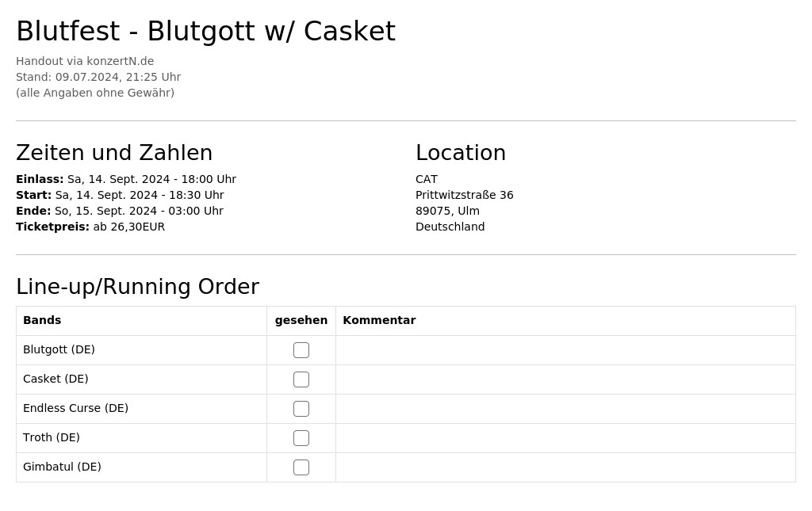Screen dimensions: 812x511
Task: Select the gesehen column header
Action: [301, 321]
